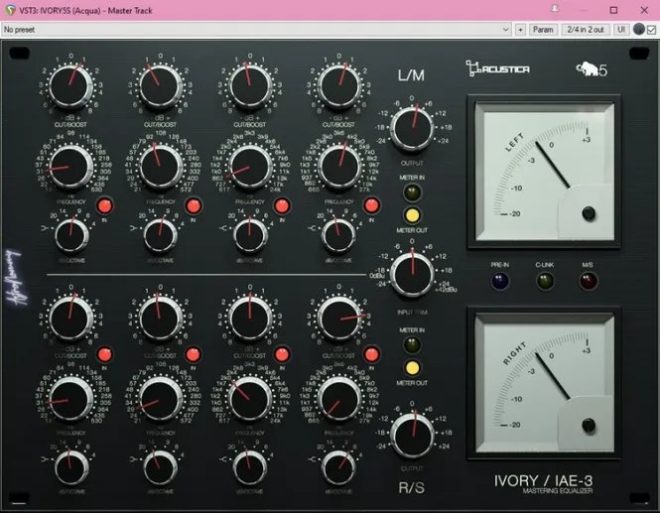660x513 pixels.
Task: Click the REAPER icon in title bar
Action: click(10, 10)
